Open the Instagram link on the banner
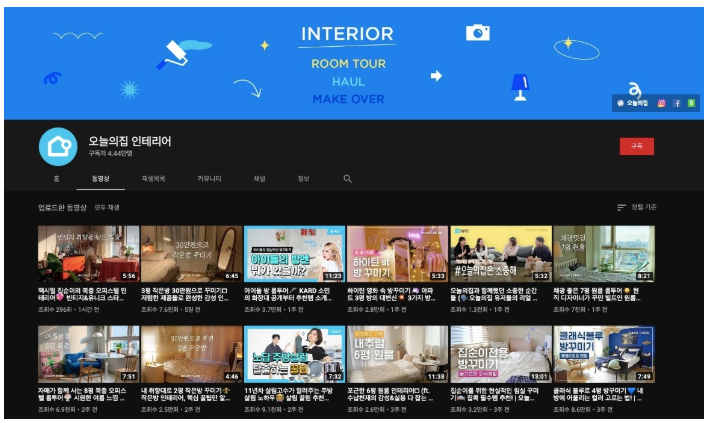The width and height of the screenshot is (707, 422). tap(661, 103)
